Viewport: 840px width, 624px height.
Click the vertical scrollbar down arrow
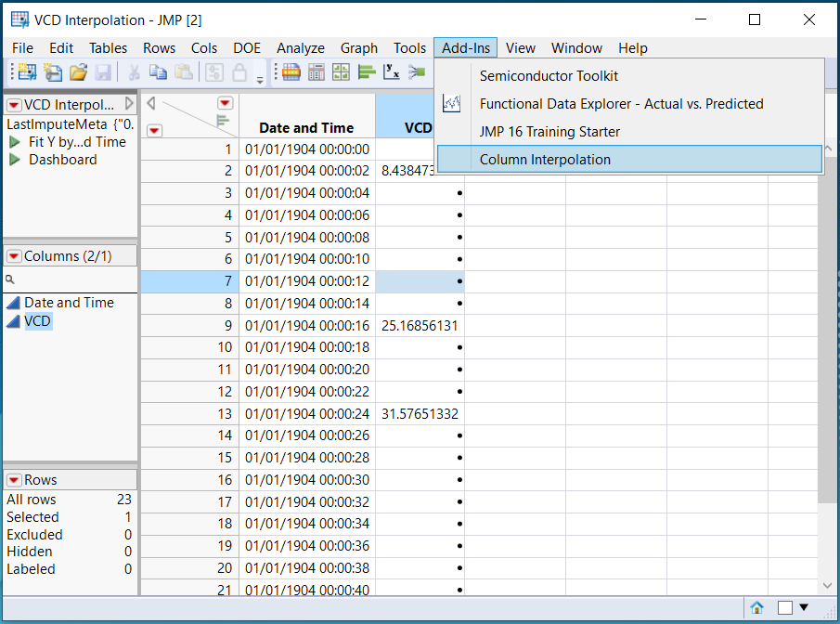tap(827, 585)
